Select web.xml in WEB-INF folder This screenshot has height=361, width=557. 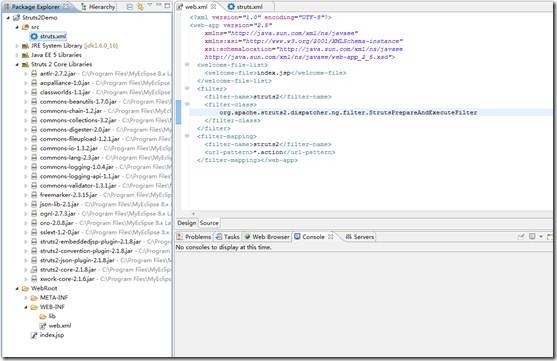coord(60,325)
